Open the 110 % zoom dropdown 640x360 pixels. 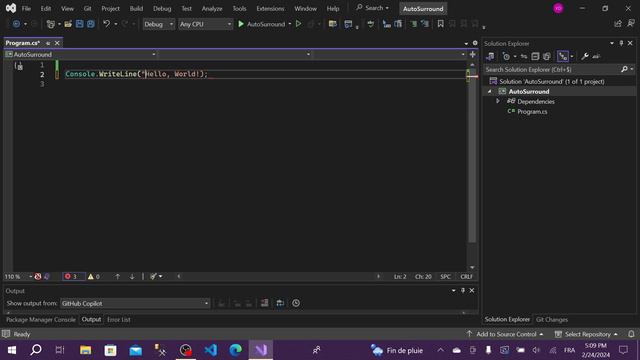(x=18, y=276)
